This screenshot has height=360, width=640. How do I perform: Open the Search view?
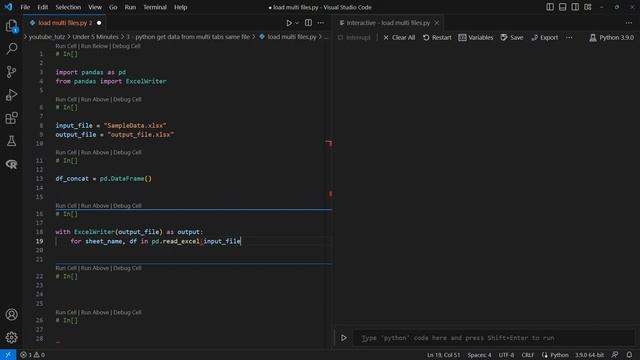[x=11, y=49]
